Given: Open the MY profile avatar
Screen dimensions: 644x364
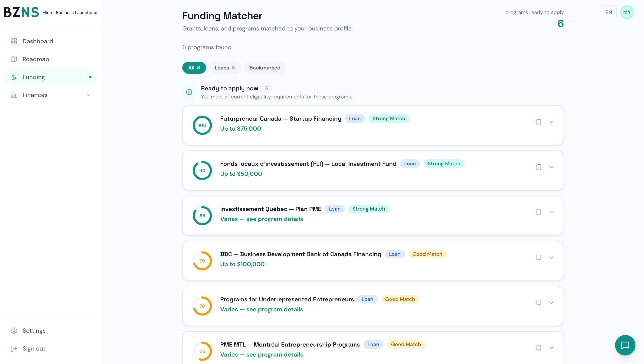Looking at the screenshot, I should pos(627,12).
